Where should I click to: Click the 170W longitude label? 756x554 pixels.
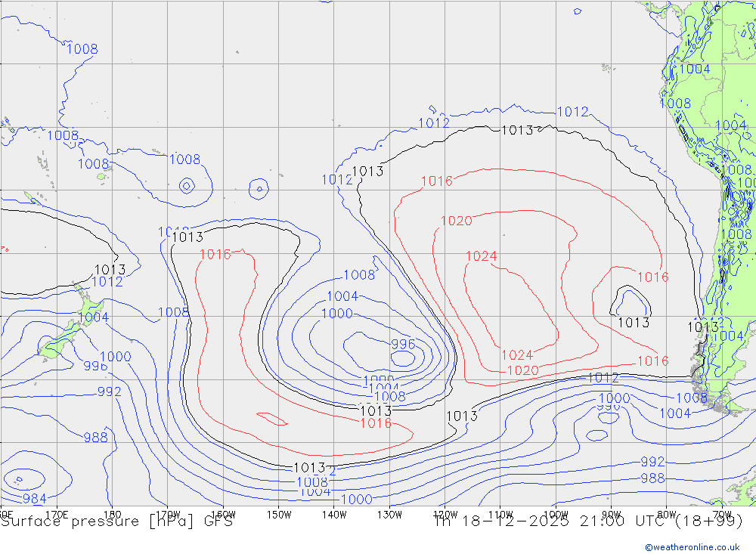click(168, 514)
